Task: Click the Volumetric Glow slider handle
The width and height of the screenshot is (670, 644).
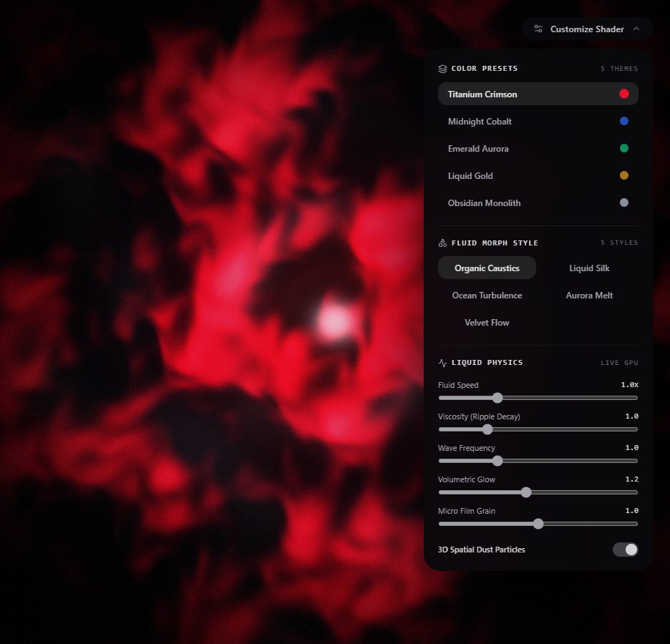Action: click(526, 492)
